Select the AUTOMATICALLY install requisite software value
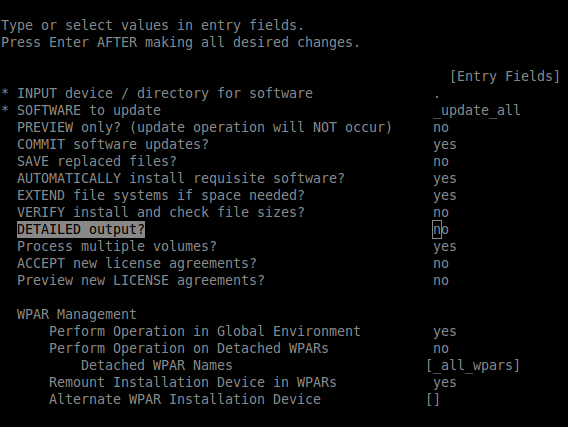 pyautogui.click(x=445, y=179)
